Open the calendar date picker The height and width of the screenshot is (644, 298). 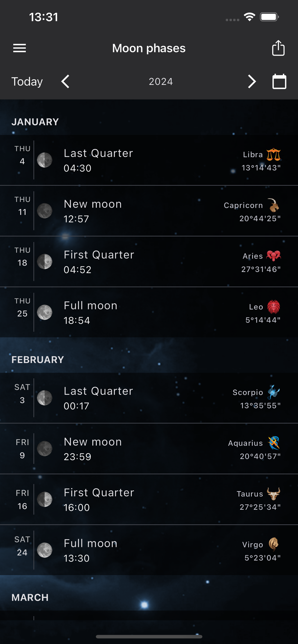[279, 81]
